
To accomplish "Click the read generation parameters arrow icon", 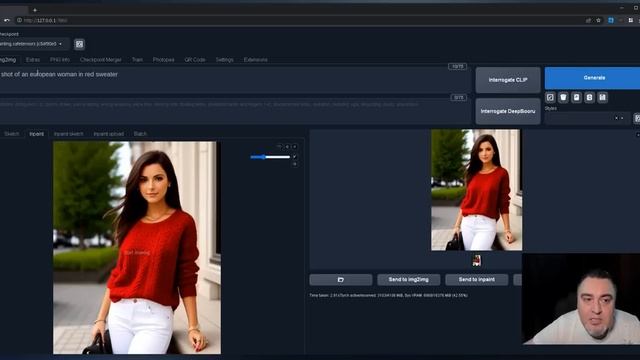I will coord(550,97).
